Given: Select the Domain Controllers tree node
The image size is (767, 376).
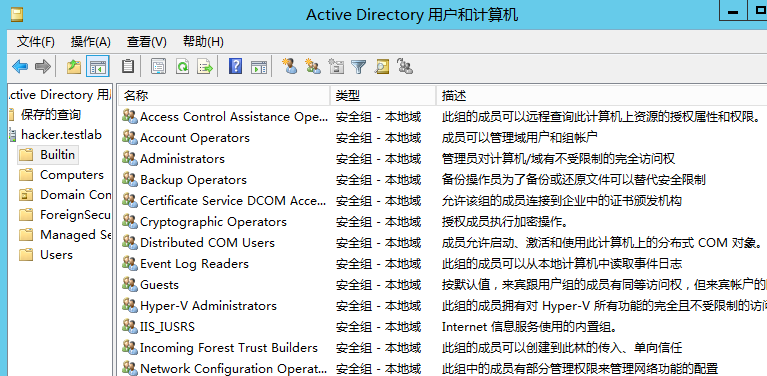Looking at the screenshot, I should [75, 195].
